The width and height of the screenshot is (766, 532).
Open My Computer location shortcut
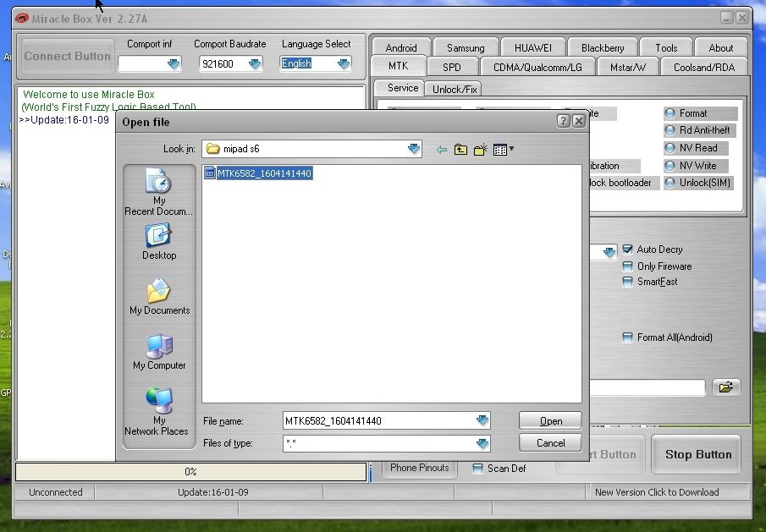click(x=159, y=351)
